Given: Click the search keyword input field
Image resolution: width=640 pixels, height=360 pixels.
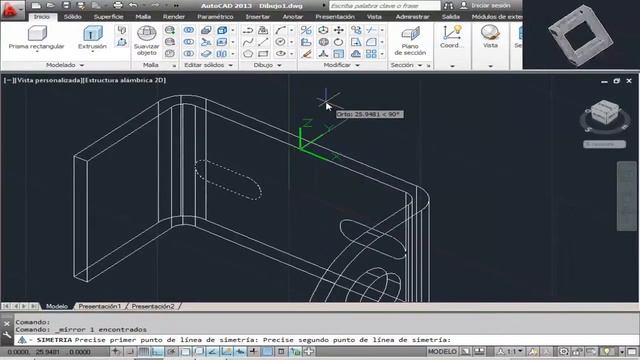Looking at the screenshot, I should coord(384,6).
